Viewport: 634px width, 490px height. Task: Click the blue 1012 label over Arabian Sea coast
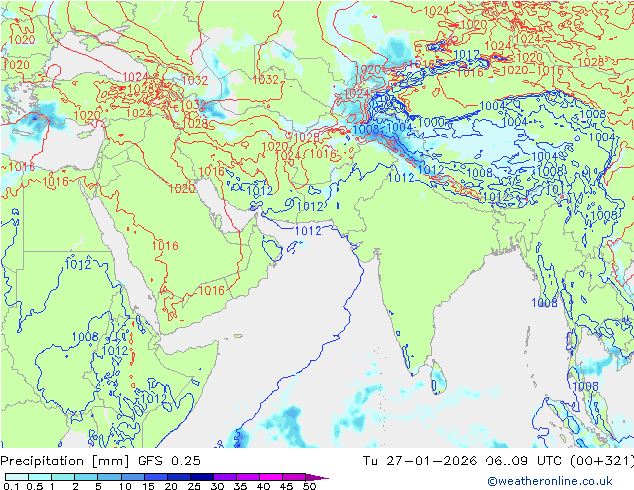pos(309,231)
